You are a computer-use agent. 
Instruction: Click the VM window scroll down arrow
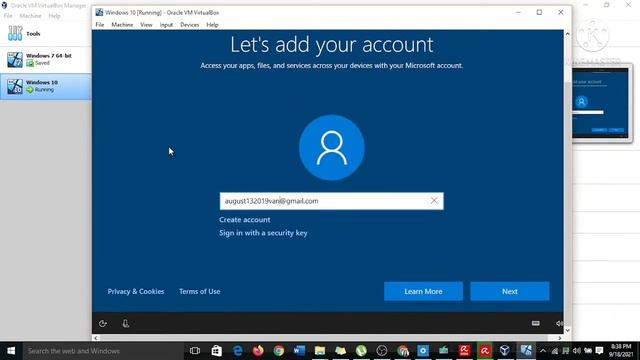pyautogui.click(x=567, y=330)
